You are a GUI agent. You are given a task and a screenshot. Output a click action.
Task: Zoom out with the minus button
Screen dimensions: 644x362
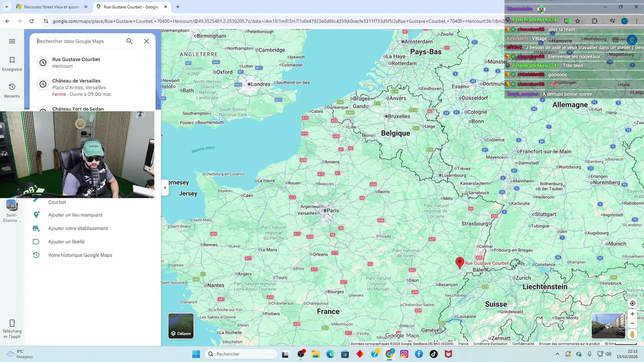[632, 323]
